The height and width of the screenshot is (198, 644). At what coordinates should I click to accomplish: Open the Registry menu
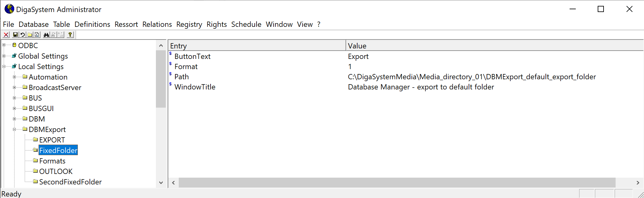pyautogui.click(x=189, y=24)
